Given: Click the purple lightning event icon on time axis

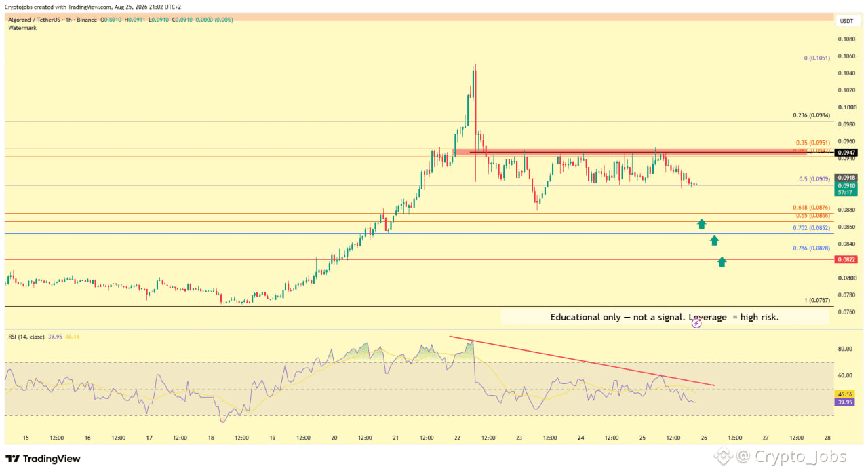Looking at the screenshot, I should click(x=696, y=324).
